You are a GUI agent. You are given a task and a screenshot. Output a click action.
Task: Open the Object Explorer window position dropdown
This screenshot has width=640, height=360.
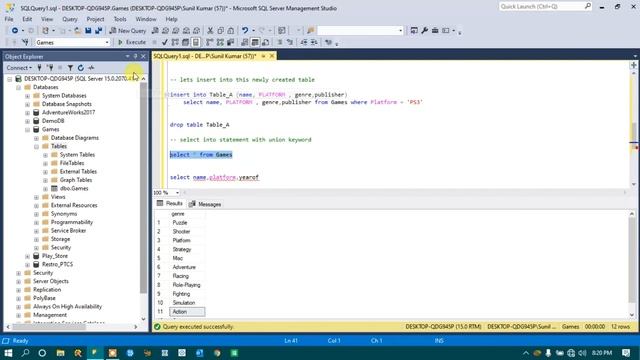tap(127, 56)
